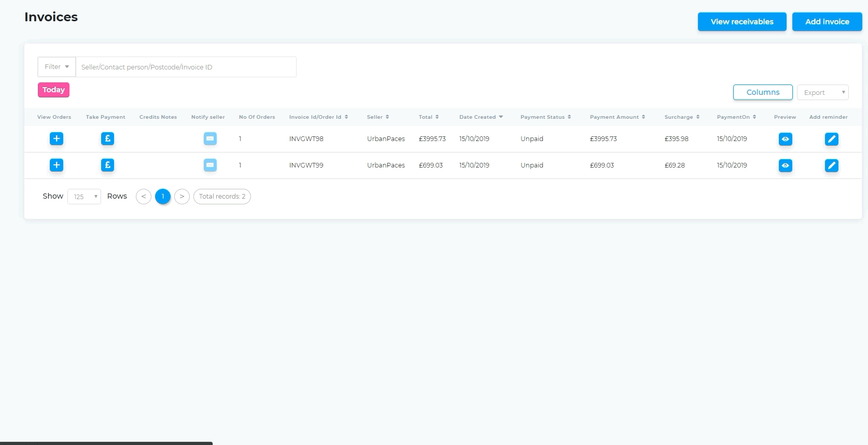
Task: Click Total records: 2 badge
Action: (x=222, y=197)
